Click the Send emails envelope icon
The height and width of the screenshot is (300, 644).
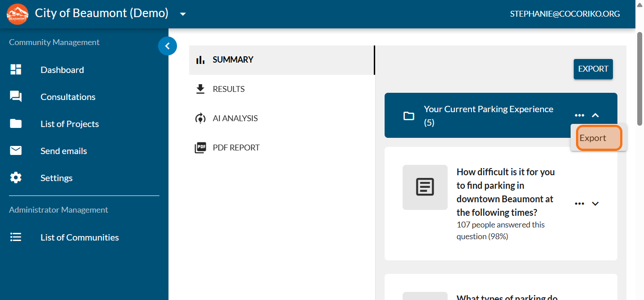(16, 150)
